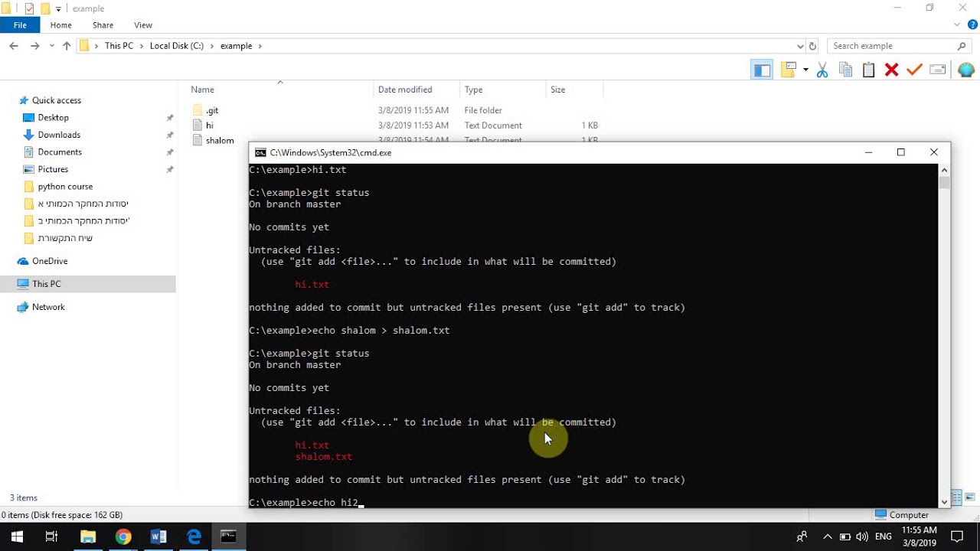Open Pictures in navigation pane
The image size is (980, 551).
pyautogui.click(x=53, y=169)
